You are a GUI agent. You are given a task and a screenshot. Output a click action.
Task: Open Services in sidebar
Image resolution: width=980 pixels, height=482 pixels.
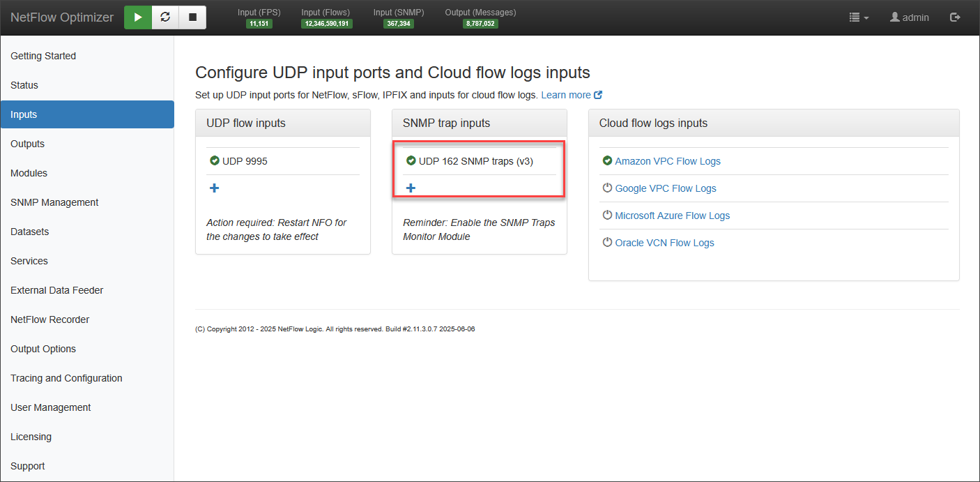(x=87, y=261)
